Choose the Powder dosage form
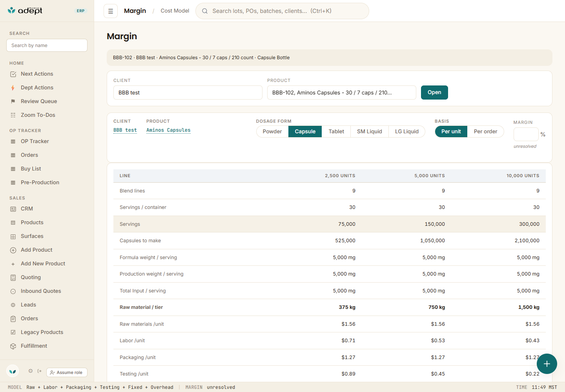The width and height of the screenshot is (565, 392). tap(272, 132)
